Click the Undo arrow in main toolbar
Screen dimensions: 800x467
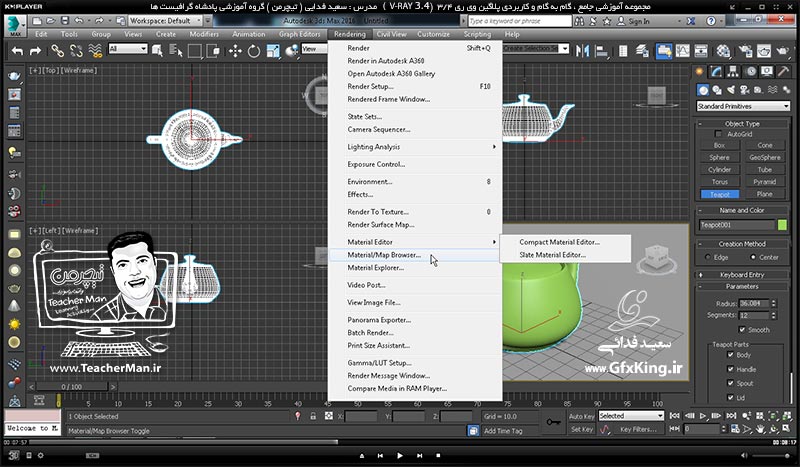point(17,51)
